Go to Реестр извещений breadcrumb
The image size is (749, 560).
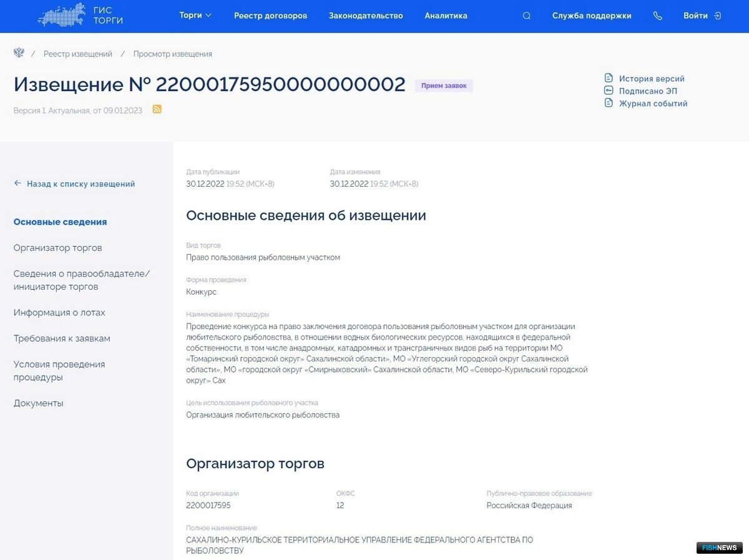tap(78, 54)
